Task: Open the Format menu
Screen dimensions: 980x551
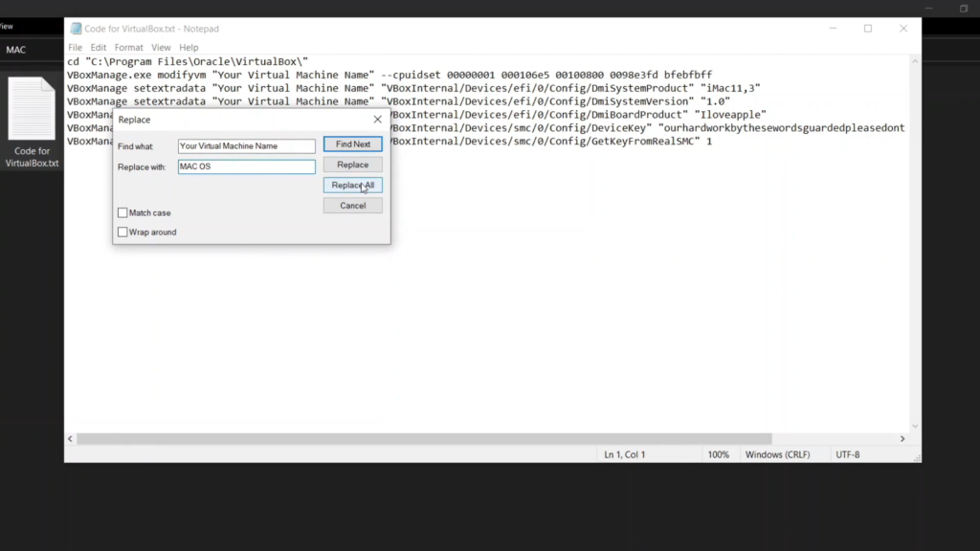Action: [128, 47]
